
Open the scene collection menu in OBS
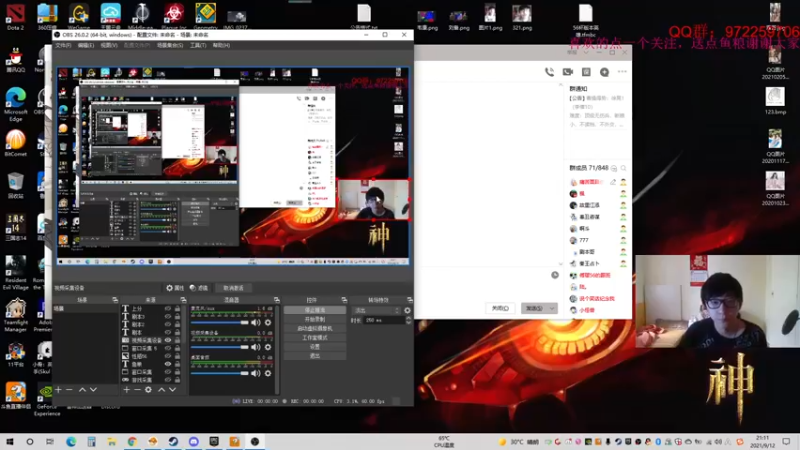point(170,45)
